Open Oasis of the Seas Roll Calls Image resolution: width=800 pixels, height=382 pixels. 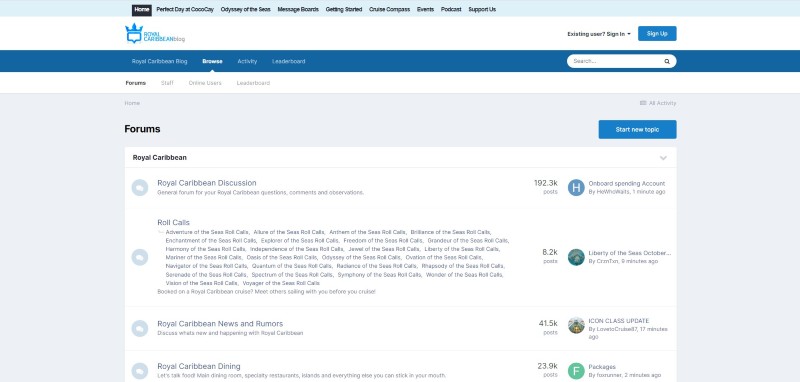point(282,258)
